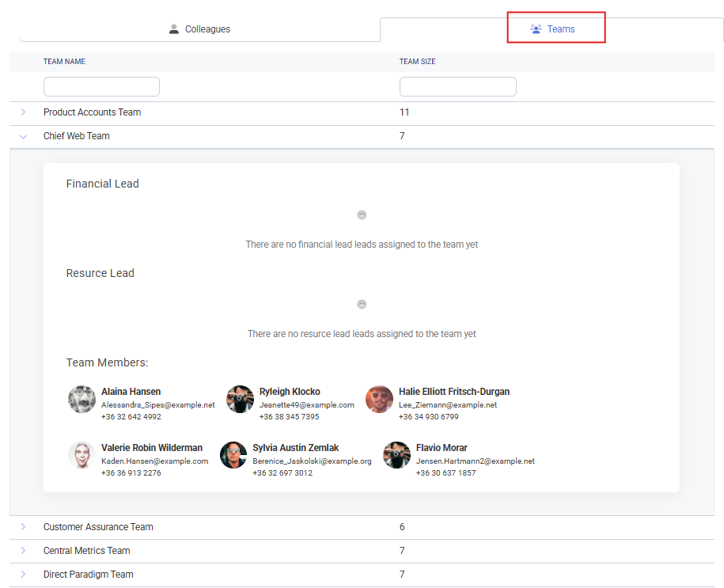This screenshot has width=724, height=588.
Task: Click the sad face icon under Resurce Lead
Action: [362, 304]
